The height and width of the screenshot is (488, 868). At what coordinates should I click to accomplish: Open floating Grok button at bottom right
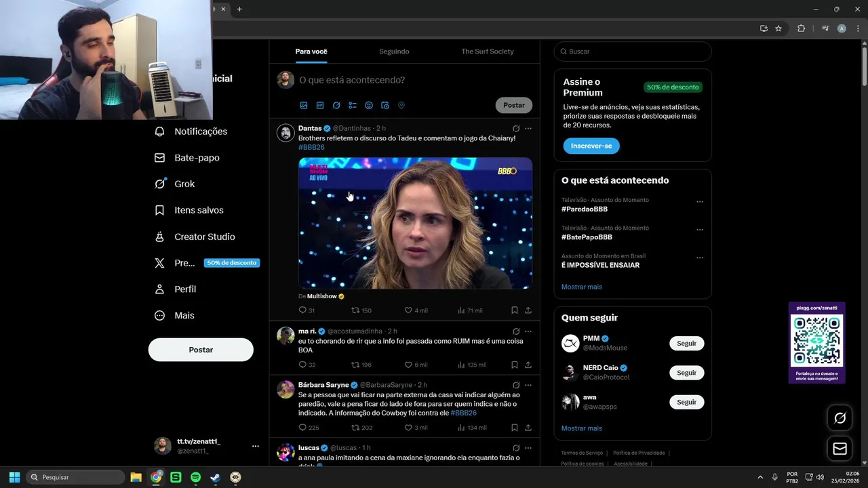(840, 418)
